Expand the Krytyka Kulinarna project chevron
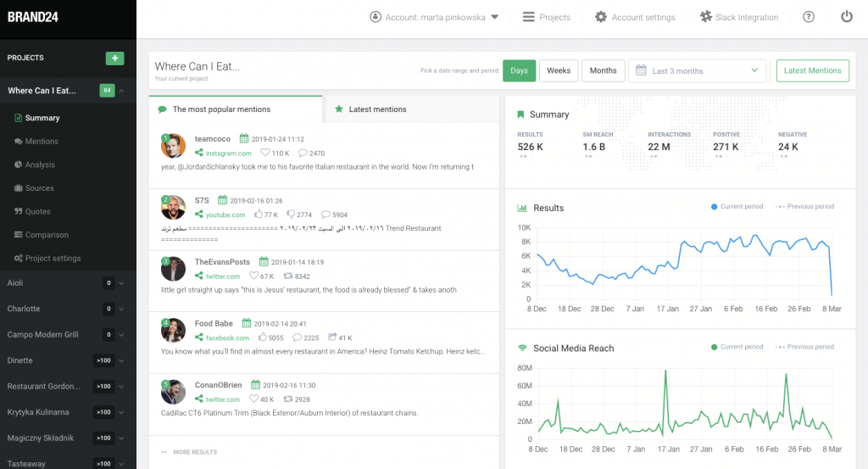This screenshot has width=868, height=469. 121,412
